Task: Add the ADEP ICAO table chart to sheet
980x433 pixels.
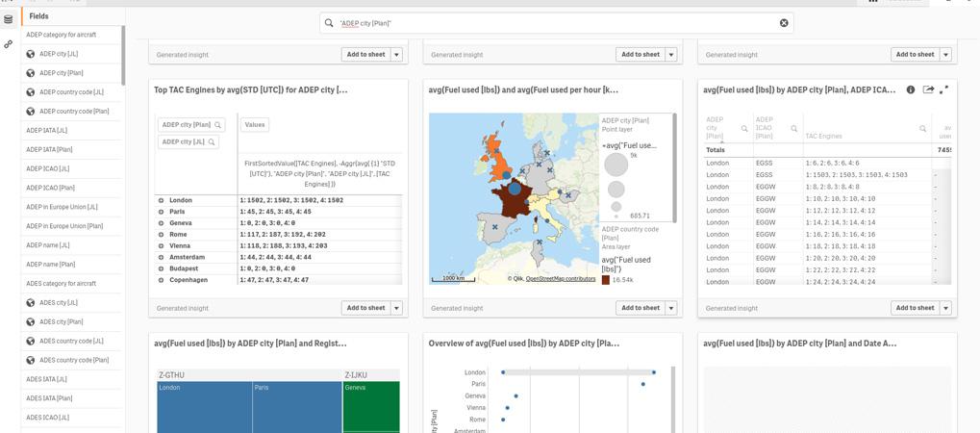Action: 915,308
